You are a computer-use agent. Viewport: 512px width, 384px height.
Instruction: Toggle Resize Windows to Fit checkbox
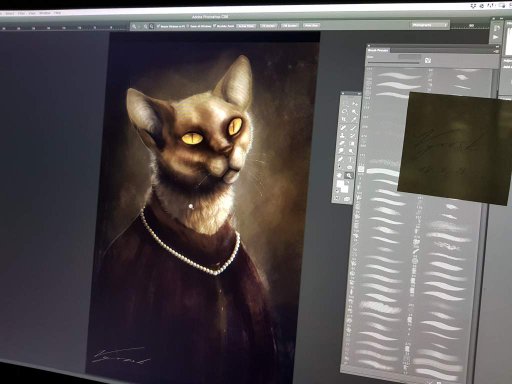coord(158,26)
